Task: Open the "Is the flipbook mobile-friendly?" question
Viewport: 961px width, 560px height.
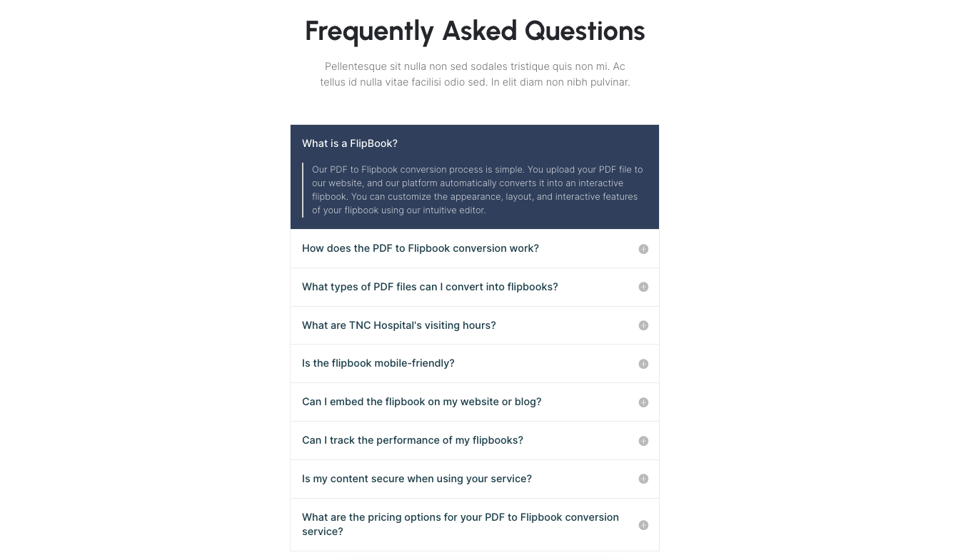Action: 378,363
